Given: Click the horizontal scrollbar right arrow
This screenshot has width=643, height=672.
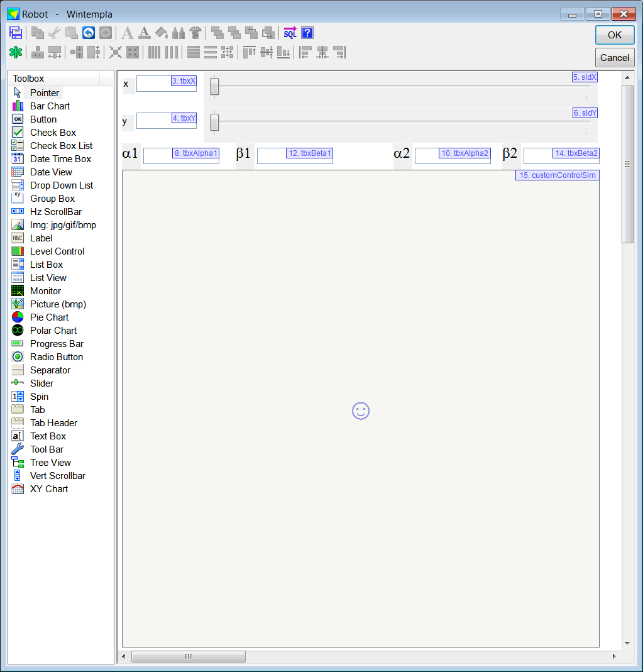Looking at the screenshot, I should [614, 656].
